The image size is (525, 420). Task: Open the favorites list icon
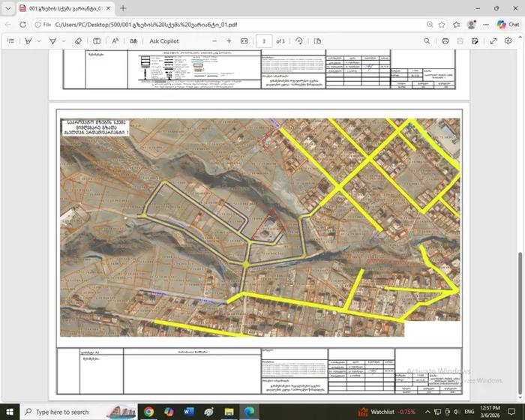[x=457, y=25]
